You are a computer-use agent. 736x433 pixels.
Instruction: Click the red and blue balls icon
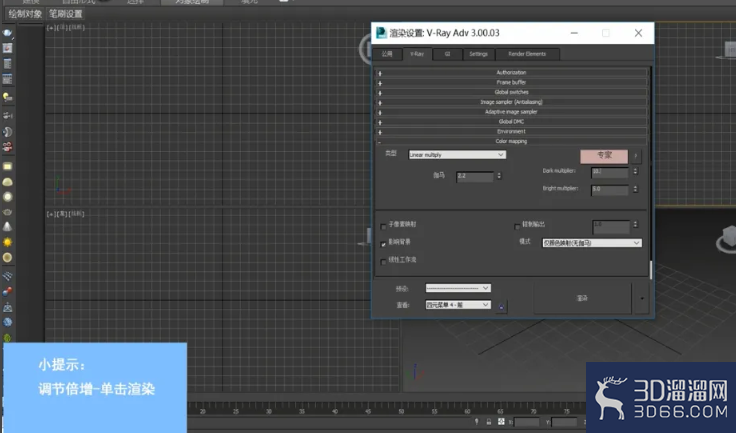[x=7, y=292]
